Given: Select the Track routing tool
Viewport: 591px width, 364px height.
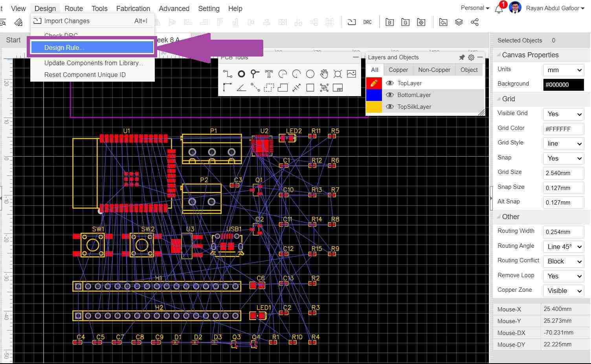Looking at the screenshot, I should click(x=228, y=74).
